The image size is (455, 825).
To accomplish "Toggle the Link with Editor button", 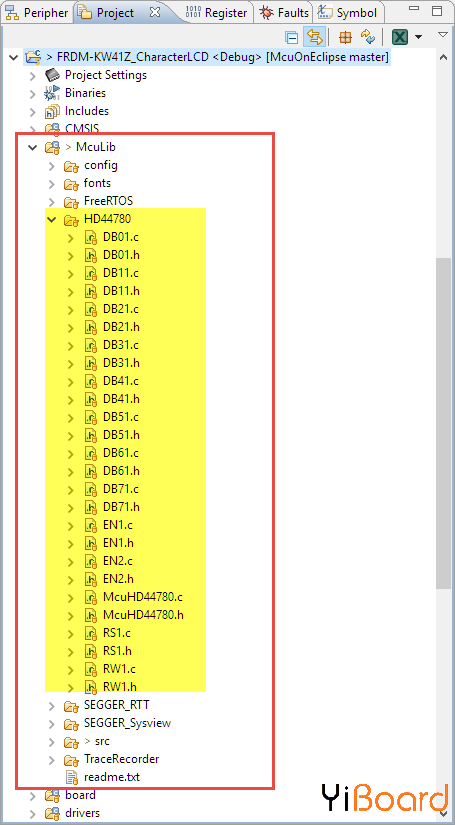I will tap(314, 37).
